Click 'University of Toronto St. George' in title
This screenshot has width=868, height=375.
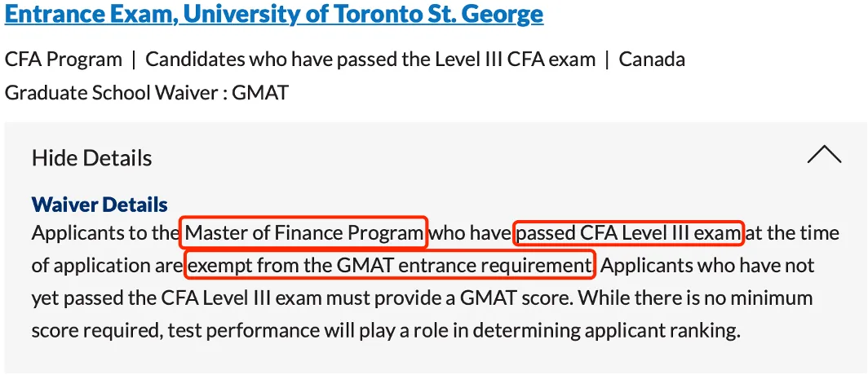(x=363, y=14)
